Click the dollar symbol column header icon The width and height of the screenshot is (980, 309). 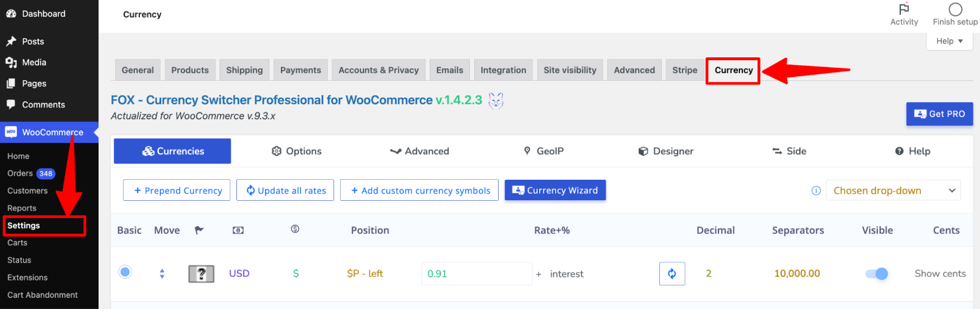pyautogui.click(x=295, y=229)
